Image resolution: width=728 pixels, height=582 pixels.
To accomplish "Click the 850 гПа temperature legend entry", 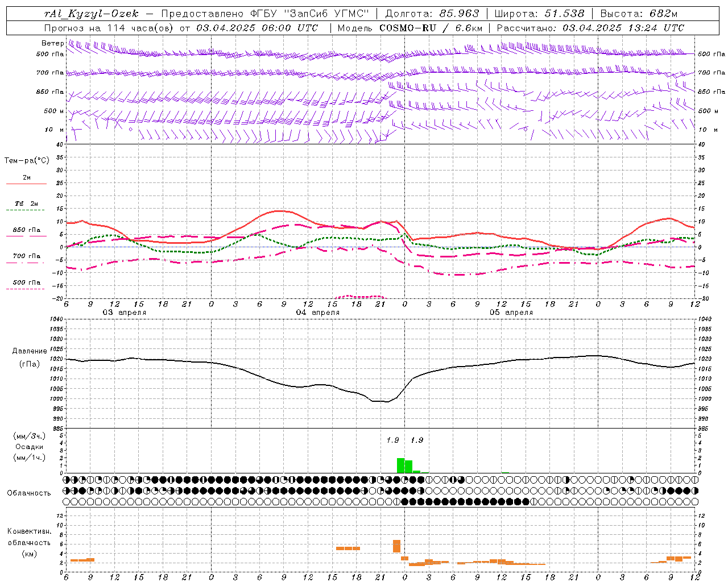I will [27, 230].
